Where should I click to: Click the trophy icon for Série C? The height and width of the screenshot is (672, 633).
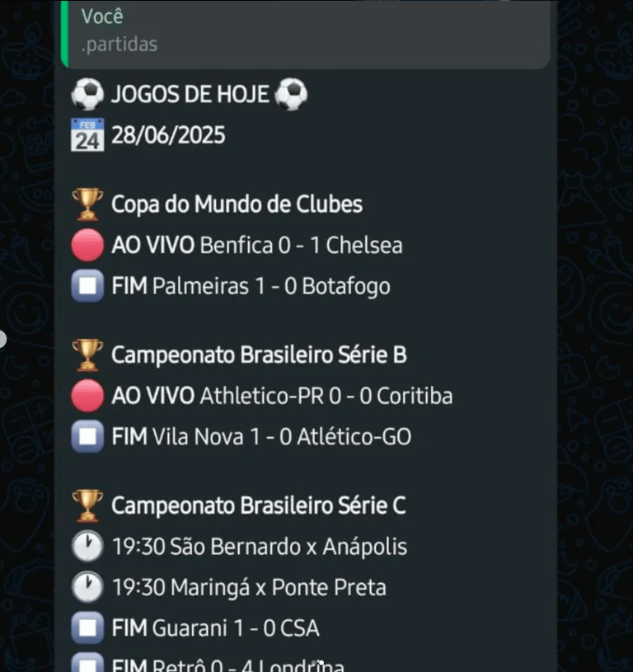pos(87,505)
